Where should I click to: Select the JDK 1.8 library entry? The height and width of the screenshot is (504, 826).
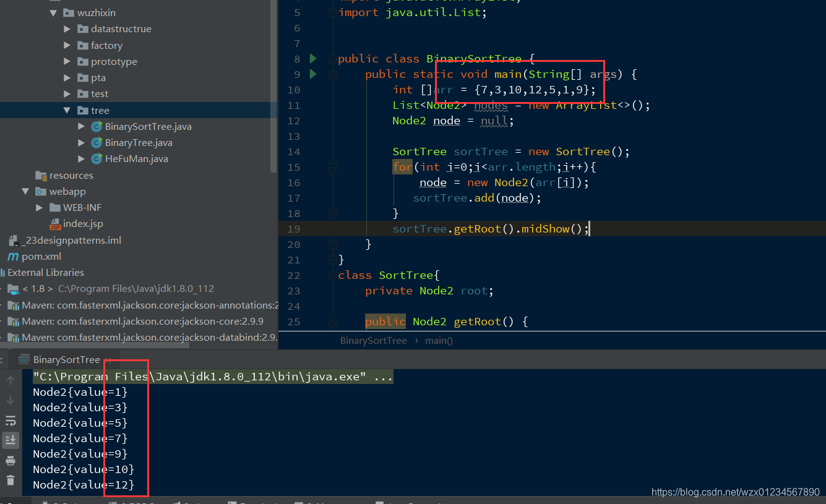click(x=118, y=289)
